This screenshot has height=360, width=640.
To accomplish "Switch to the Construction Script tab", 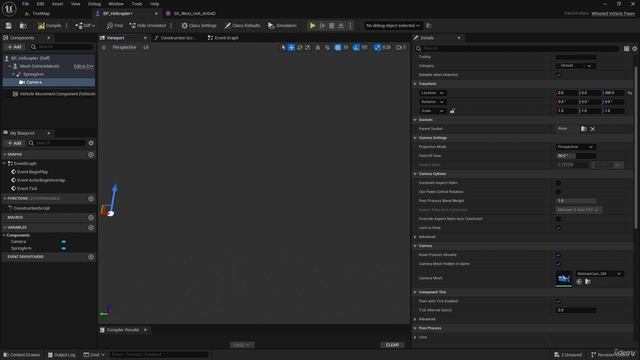I will [178, 38].
